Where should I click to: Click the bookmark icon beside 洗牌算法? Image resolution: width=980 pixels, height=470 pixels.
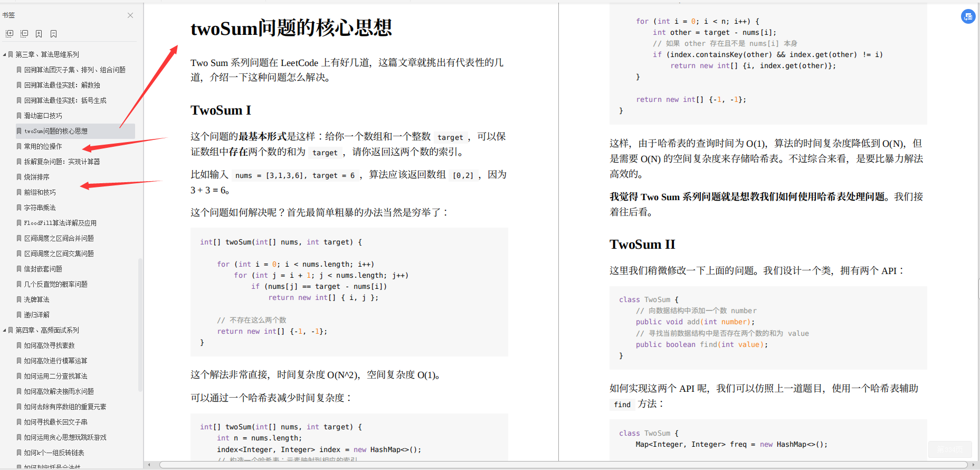(x=19, y=299)
